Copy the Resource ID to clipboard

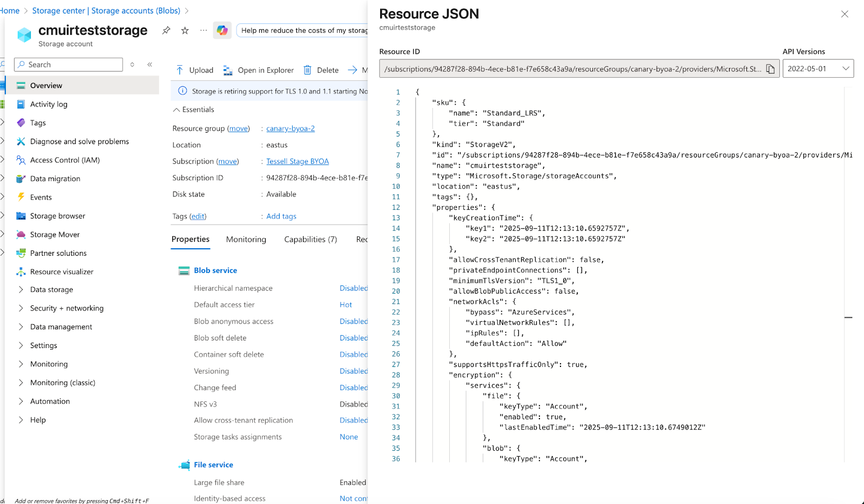click(771, 69)
